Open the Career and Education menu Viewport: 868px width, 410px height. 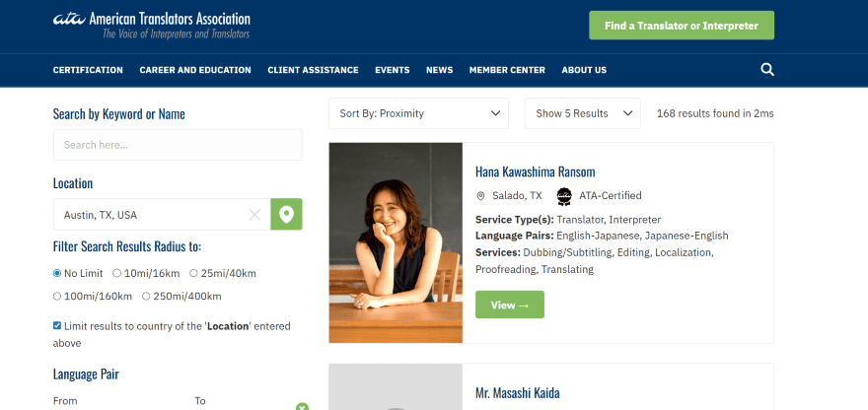(195, 70)
